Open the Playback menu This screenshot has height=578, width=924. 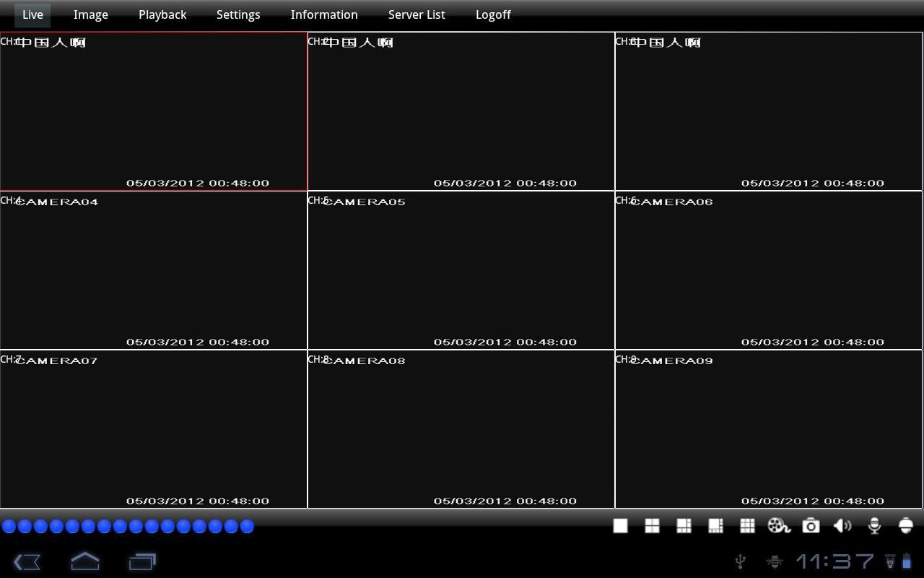click(162, 14)
